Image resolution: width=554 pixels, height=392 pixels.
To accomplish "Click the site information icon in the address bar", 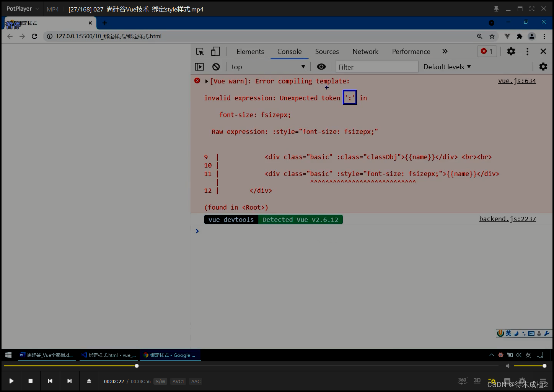I will coord(49,36).
